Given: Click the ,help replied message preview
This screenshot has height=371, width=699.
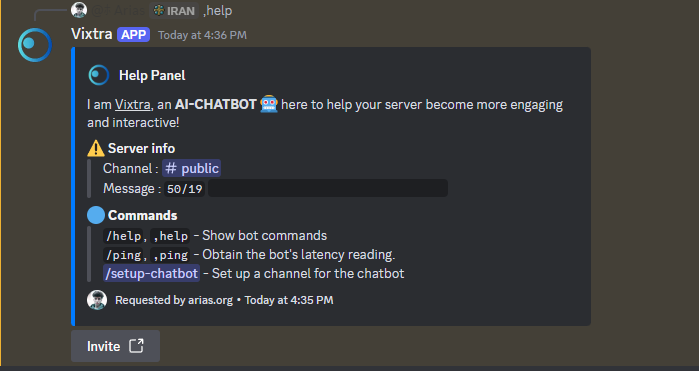Looking at the screenshot, I should [218, 11].
